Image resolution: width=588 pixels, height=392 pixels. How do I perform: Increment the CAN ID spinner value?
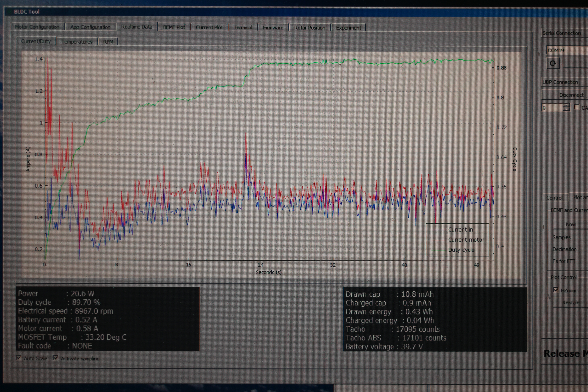[566, 106]
